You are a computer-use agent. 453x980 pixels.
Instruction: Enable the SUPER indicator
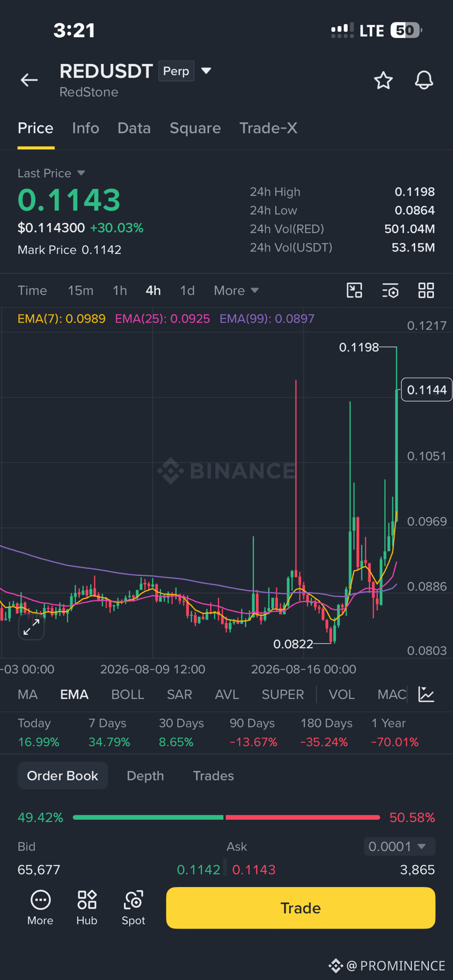(283, 695)
